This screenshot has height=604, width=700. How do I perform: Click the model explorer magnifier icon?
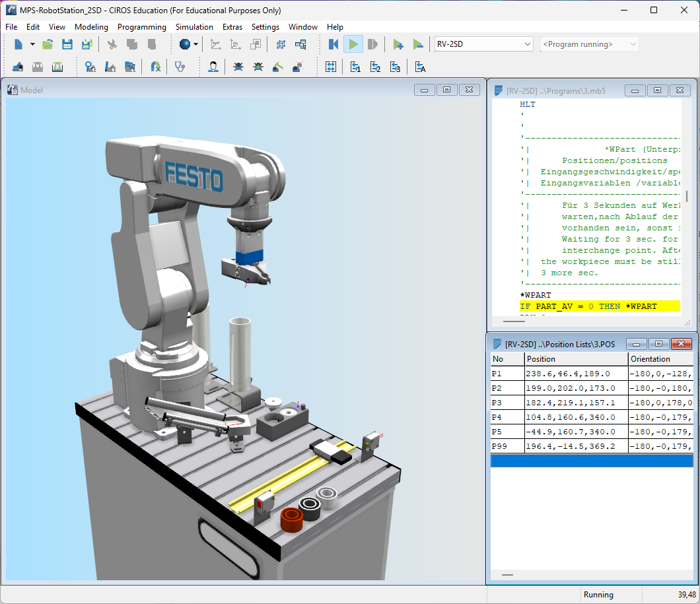point(300,44)
